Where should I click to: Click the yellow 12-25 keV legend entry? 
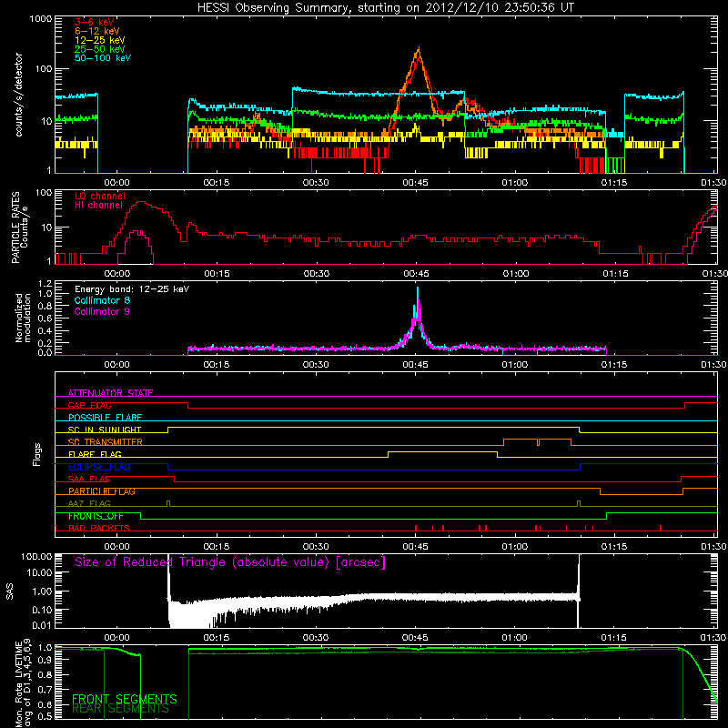[100, 40]
